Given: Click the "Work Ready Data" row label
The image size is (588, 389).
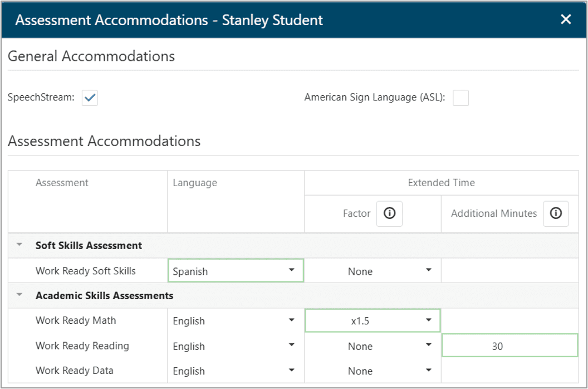Looking at the screenshot, I should 74,371.
